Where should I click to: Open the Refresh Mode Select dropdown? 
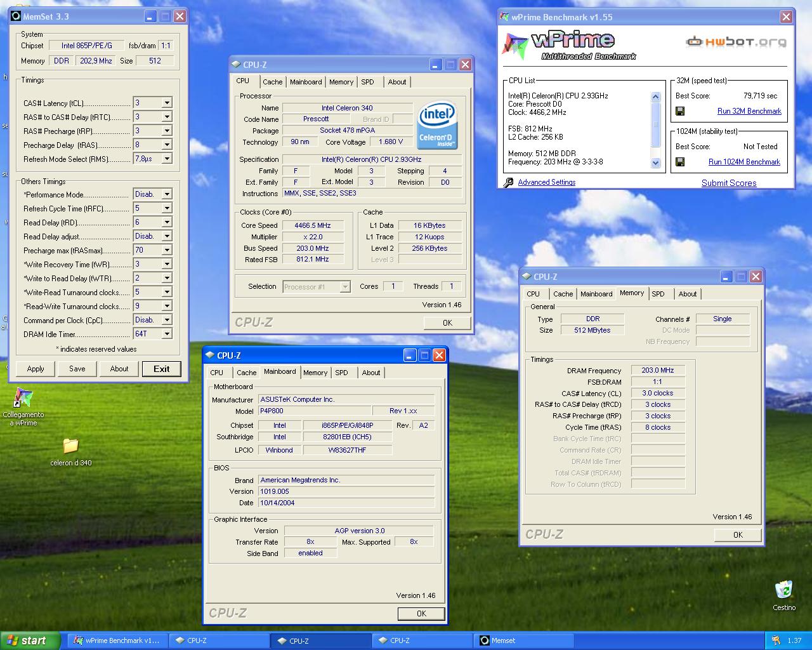[167, 159]
